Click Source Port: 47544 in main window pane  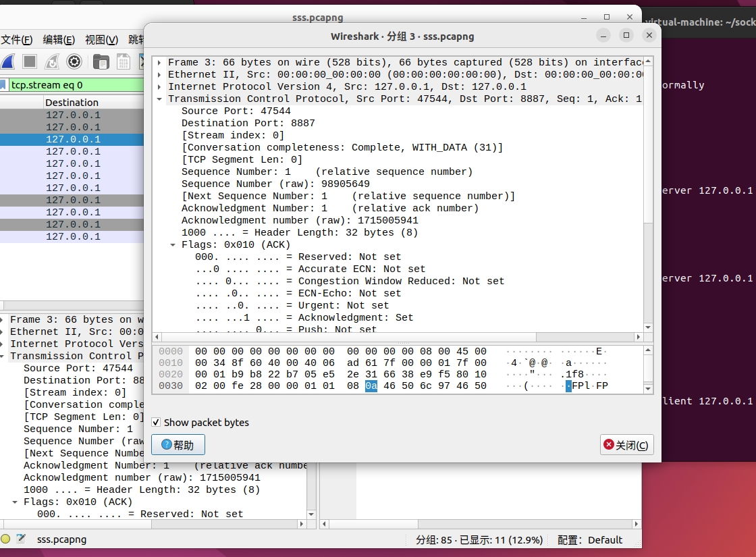point(78,368)
